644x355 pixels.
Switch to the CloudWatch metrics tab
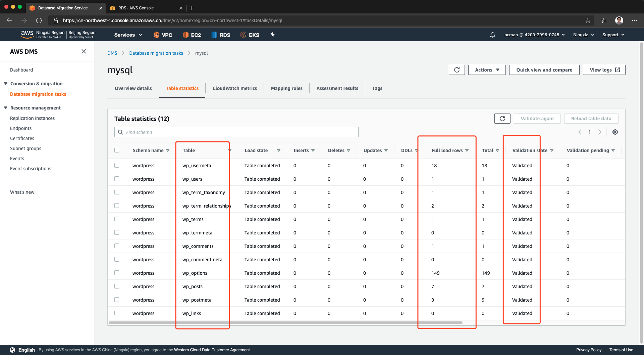coord(234,88)
